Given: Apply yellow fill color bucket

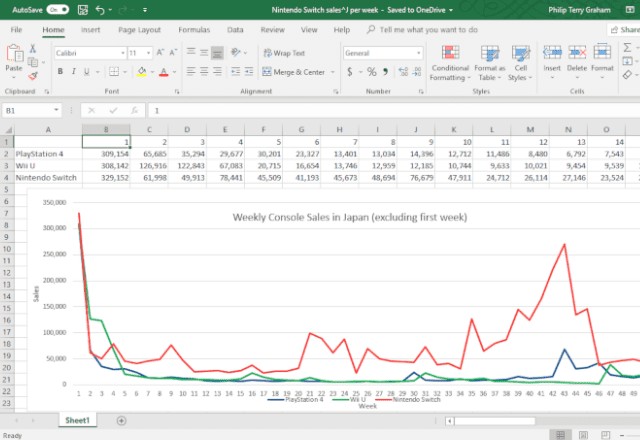Looking at the screenshot, I should click(x=142, y=72).
